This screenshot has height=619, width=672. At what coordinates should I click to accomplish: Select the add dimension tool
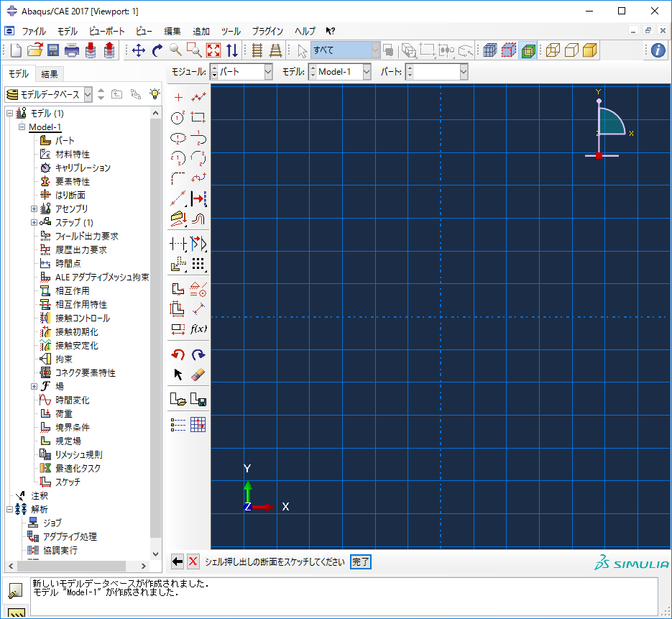click(198, 308)
